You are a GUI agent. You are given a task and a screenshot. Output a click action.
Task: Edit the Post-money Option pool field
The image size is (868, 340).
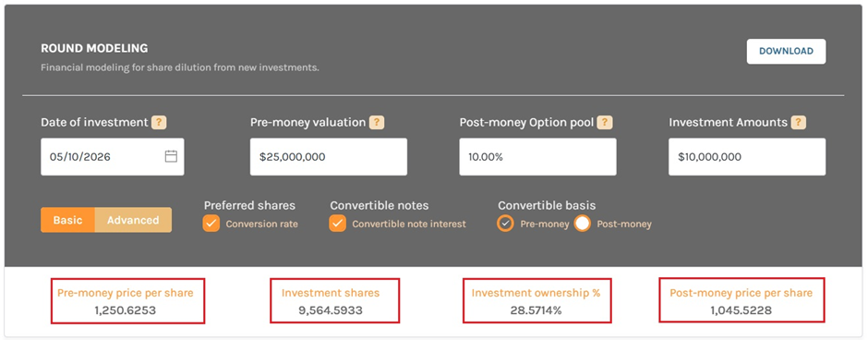[537, 157]
